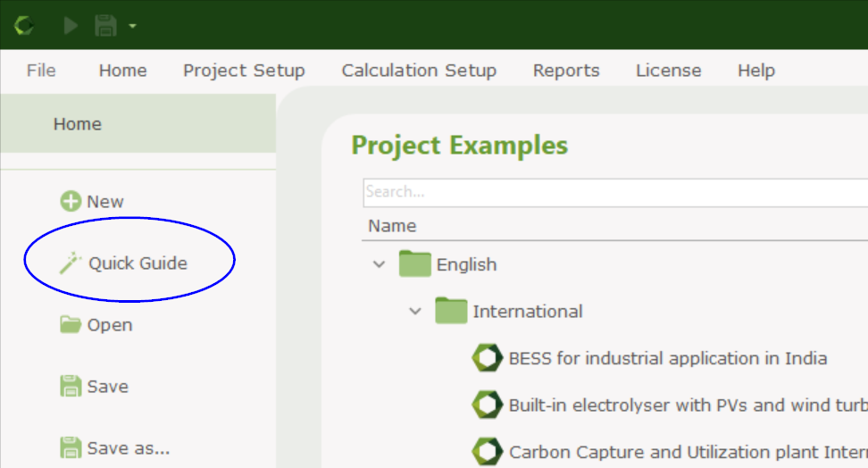Viewport: 868px width, 468px height.
Task: Collapse the International folder chevron
Action: 415,312
